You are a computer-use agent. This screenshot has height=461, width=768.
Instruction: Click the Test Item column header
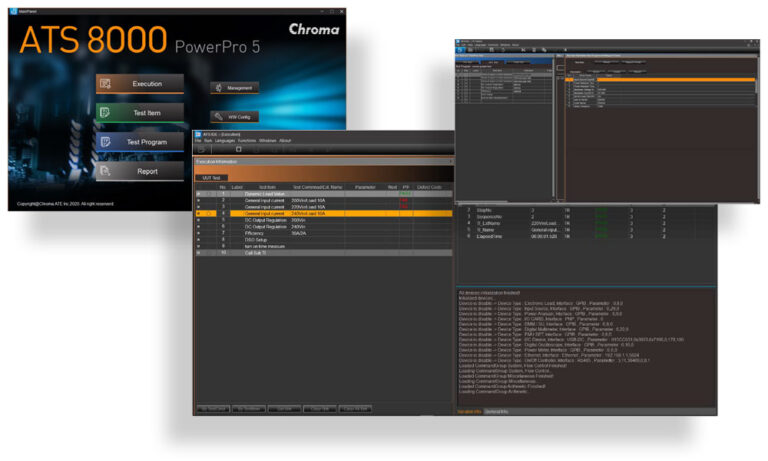coord(267,187)
